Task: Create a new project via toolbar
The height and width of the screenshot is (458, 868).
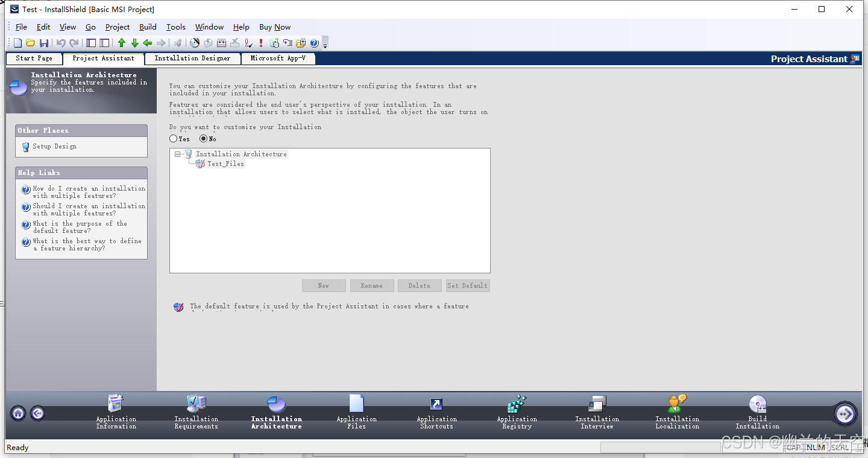Action: 17,43
